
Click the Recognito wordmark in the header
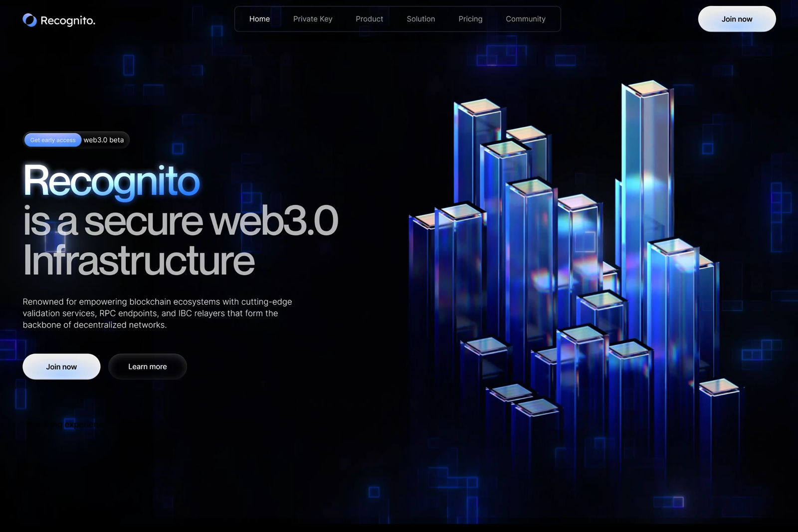tap(68, 21)
